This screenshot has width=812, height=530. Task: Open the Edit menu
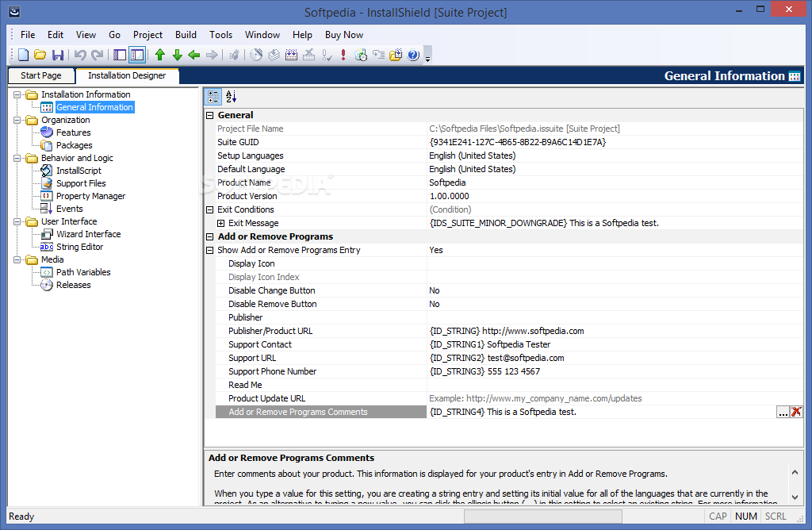click(56, 35)
